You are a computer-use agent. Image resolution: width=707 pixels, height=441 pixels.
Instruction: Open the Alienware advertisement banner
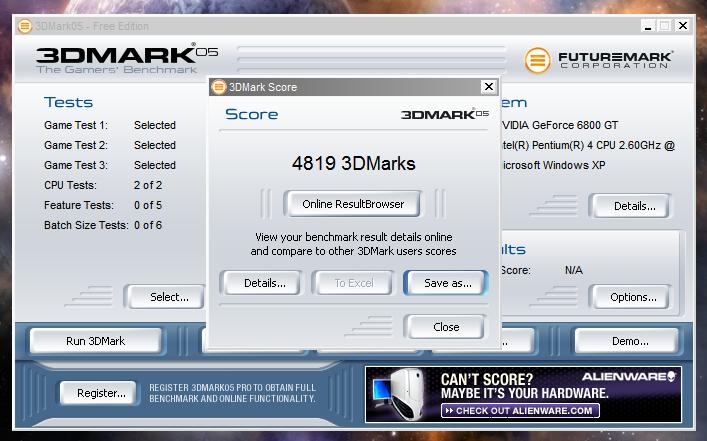(x=523, y=394)
